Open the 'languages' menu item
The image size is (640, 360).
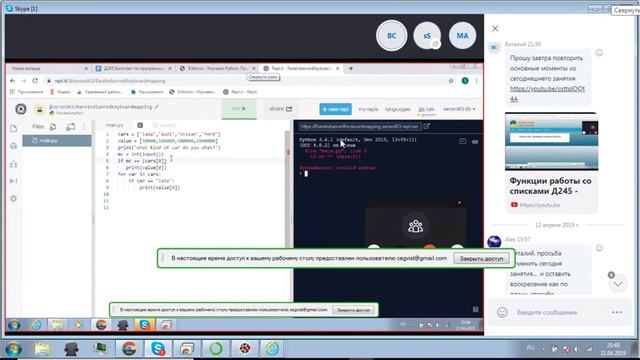(x=398, y=109)
